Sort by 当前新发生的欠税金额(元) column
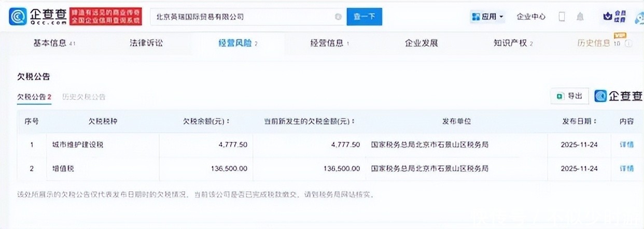 310,121
